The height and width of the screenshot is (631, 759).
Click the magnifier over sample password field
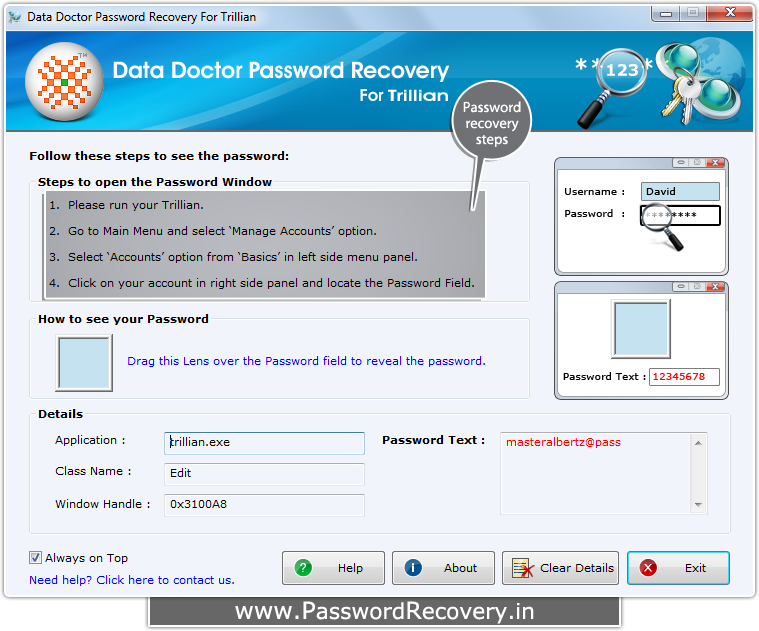(x=661, y=225)
